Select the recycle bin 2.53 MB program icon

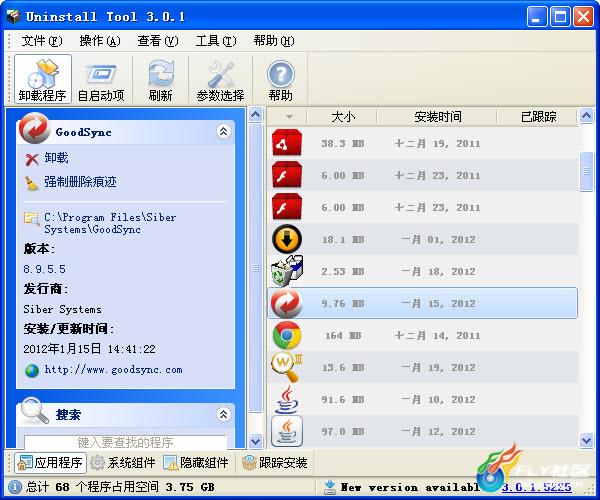pos(287,271)
